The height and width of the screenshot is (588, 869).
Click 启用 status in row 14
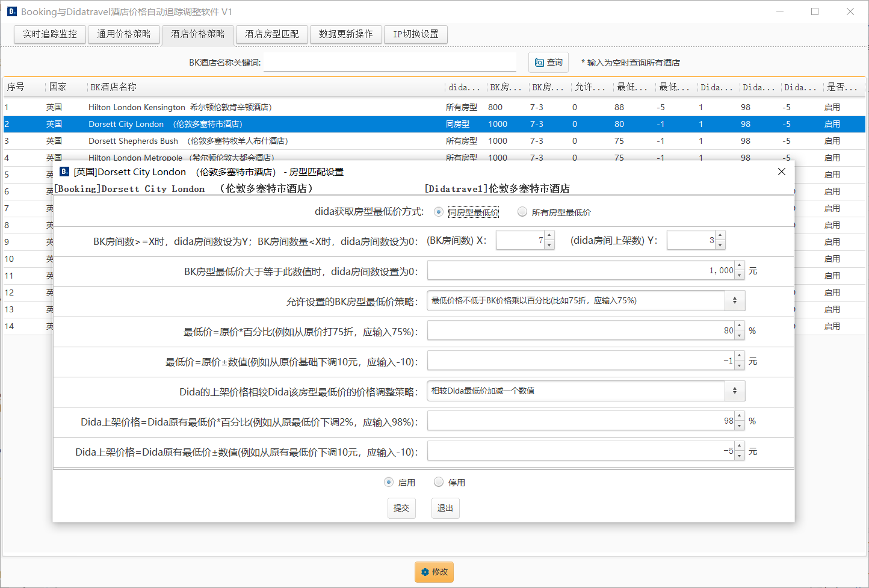click(x=832, y=326)
